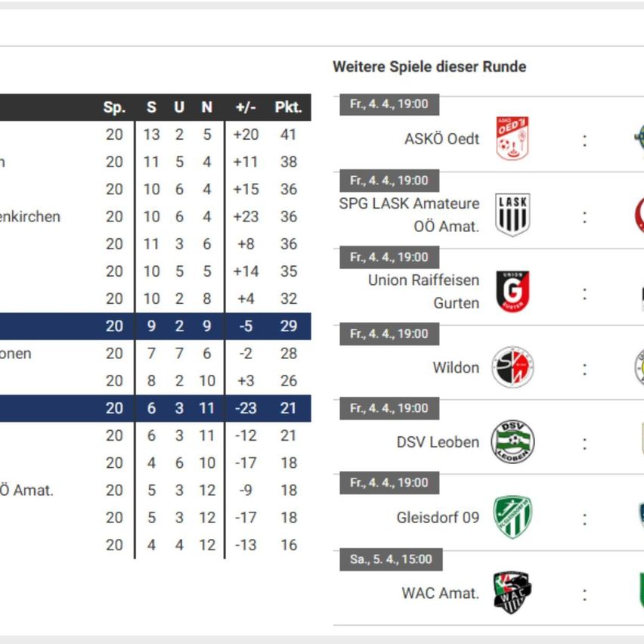Click the LASK Amateure club crest
Screen dimensions: 644x644
[x=512, y=215]
